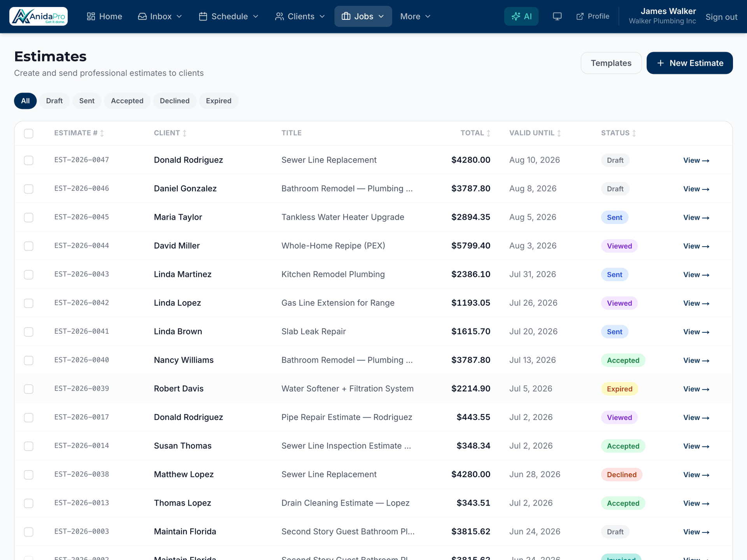Filter estimates by Expired
The image size is (747, 560).
point(219,101)
